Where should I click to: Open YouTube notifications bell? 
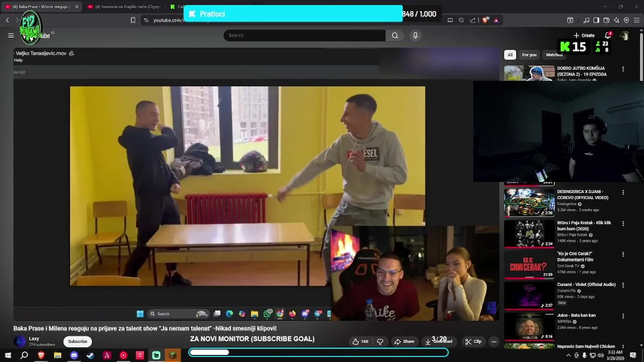[608, 35]
